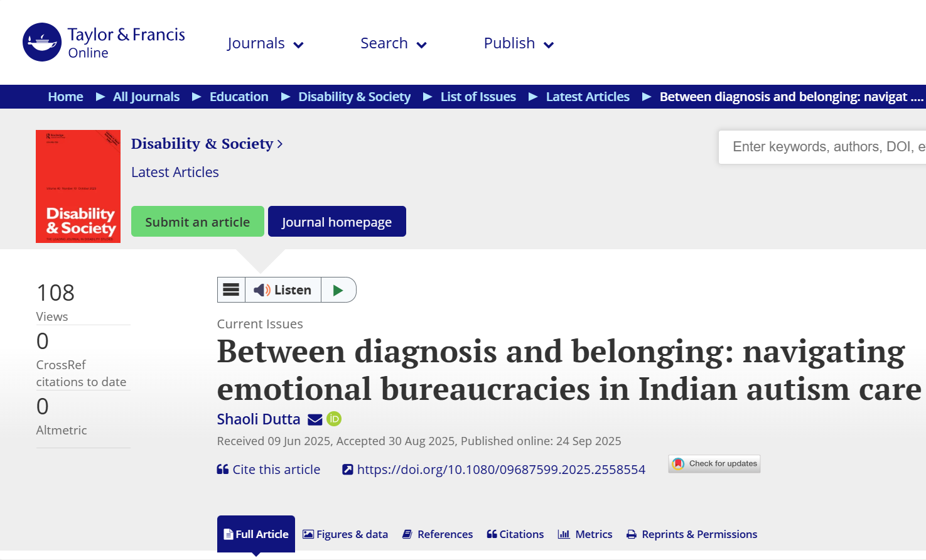Switch to the Figures & data tab

pyautogui.click(x=345, y=534)
